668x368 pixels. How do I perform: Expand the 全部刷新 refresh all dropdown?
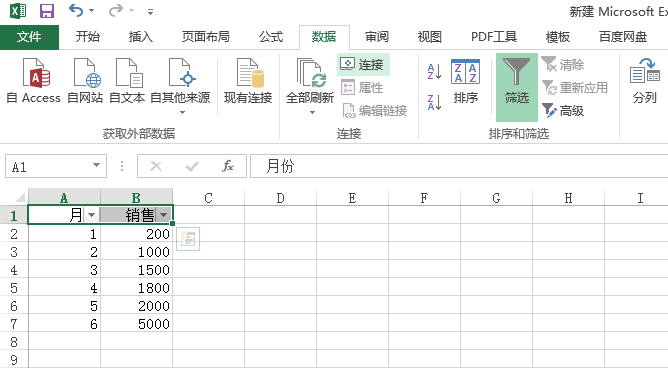click(x=312, y=113)
